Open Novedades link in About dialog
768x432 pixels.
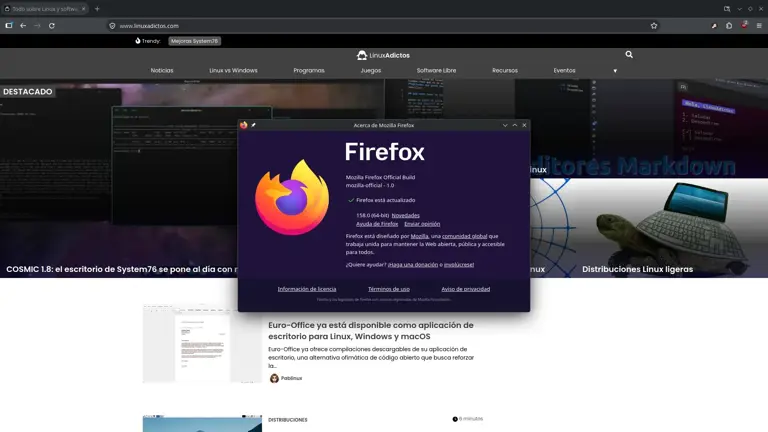click(406, 216)
